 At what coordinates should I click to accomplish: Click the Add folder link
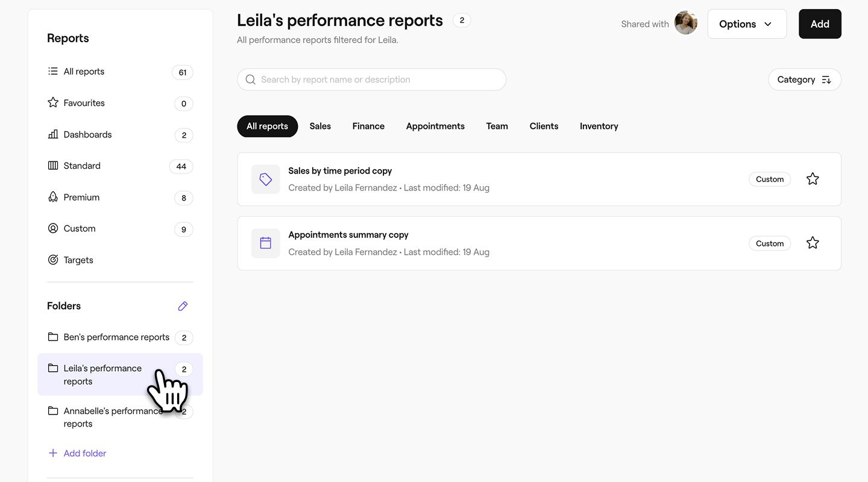click(x=84, y=453)
